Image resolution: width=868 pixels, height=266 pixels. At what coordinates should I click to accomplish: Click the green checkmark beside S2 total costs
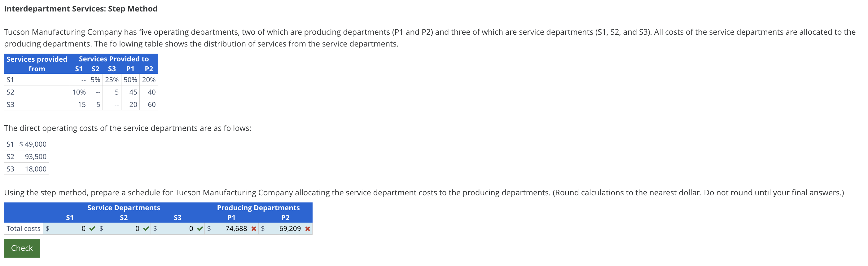coord(146,228)
